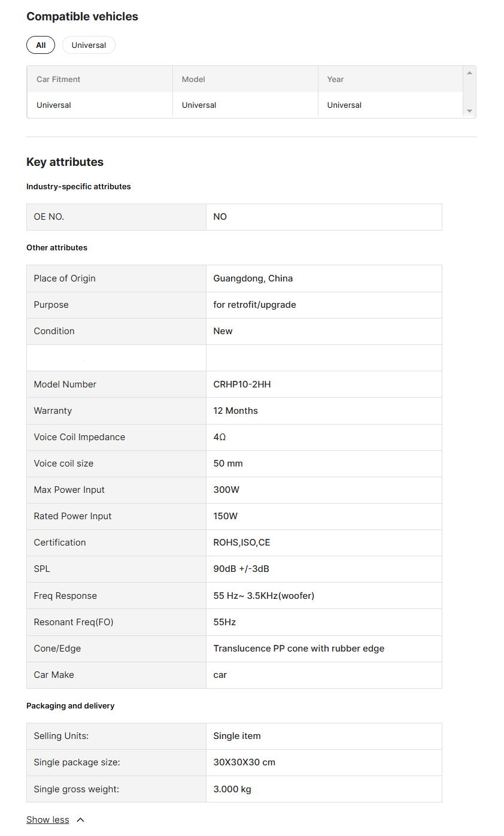Click the scroll up arrow in vehicle table
Viewport: 504px width, 836px height.
469,73
